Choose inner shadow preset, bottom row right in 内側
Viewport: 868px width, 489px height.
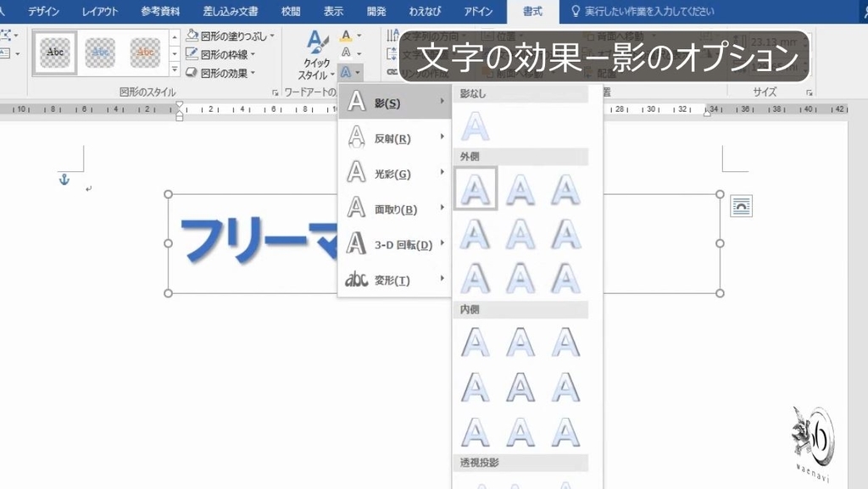pos(565,431)
